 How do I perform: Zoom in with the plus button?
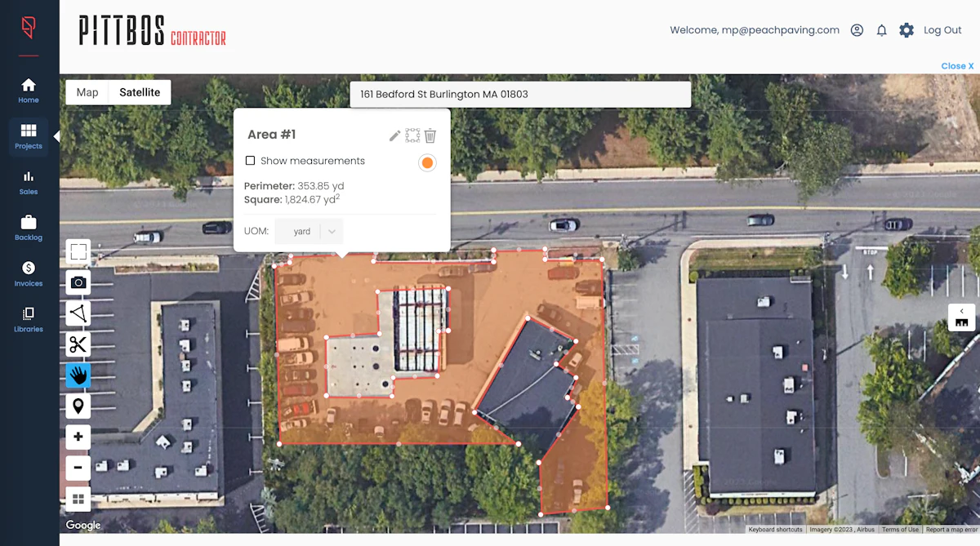click(x=78, y=437)
